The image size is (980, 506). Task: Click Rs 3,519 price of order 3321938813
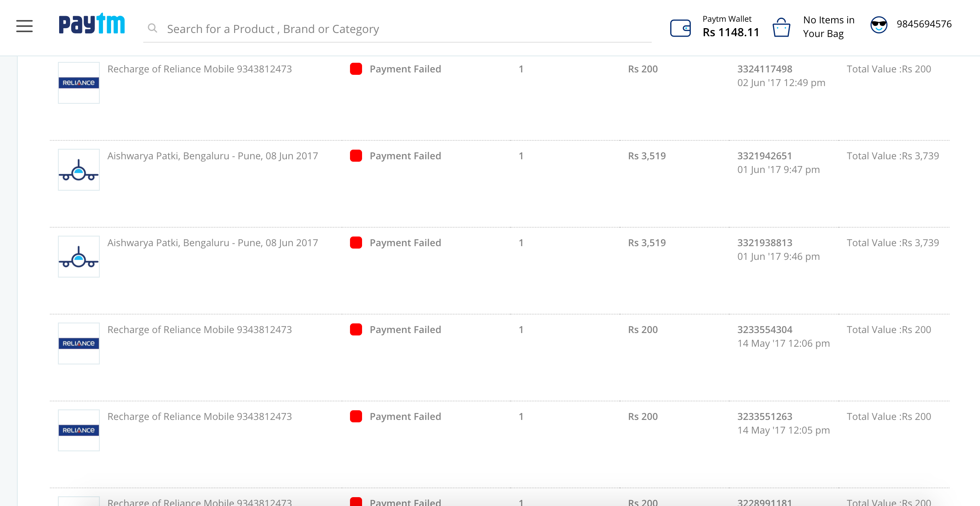[x=646, y=243]
